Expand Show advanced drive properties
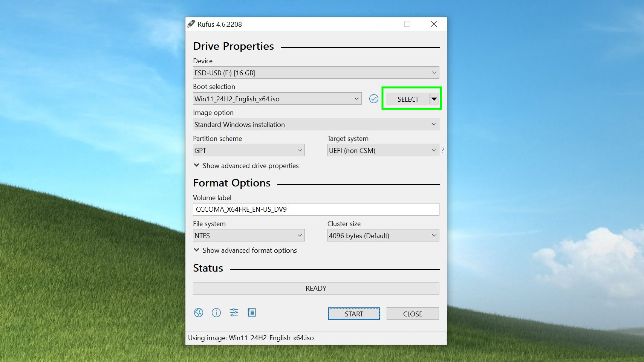This screenshot has width=644, height=362. pyautogui.click(x=246, y=166)
